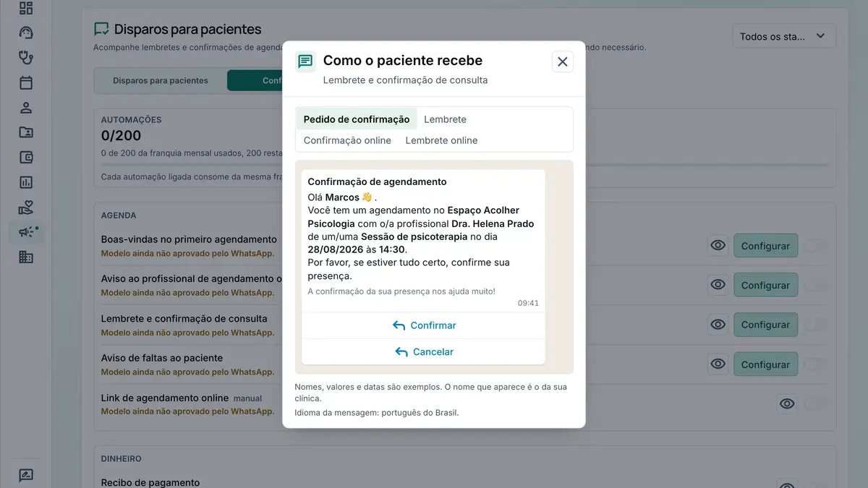Open the bar chart reports icon in sidebar
Screen dimensions: 868x488
[26, 182]
